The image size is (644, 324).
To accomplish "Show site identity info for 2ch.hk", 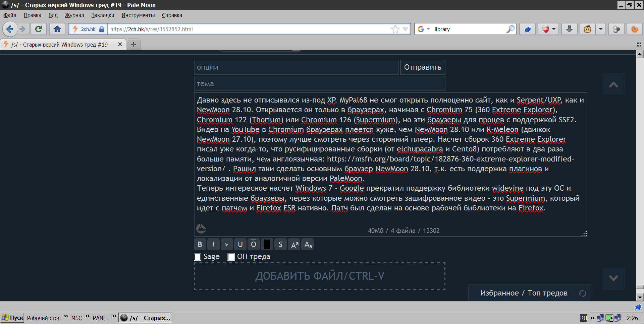I will pos(88,29).
